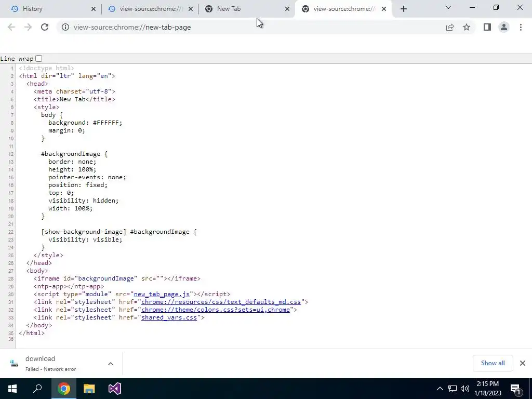Image resolution: width=532 pixels, height=399 pixels.
Task: Expand download item options chevron
Action: (111, 364)
